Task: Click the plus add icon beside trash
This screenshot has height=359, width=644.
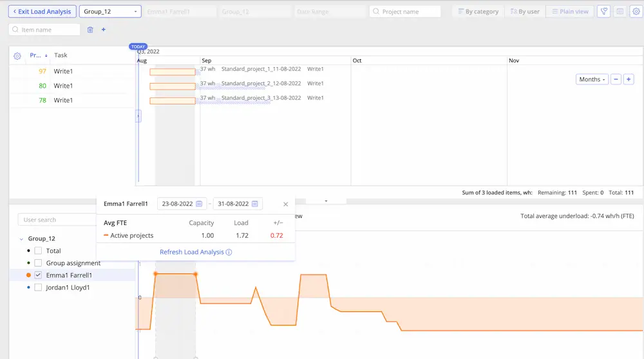Action: (x=104, y=30)
